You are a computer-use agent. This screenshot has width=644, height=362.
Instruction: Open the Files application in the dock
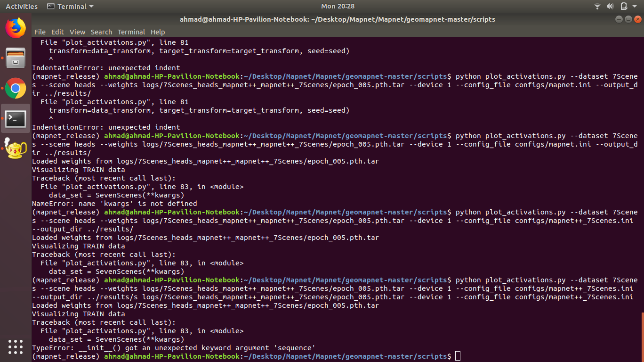click(16, 58)
